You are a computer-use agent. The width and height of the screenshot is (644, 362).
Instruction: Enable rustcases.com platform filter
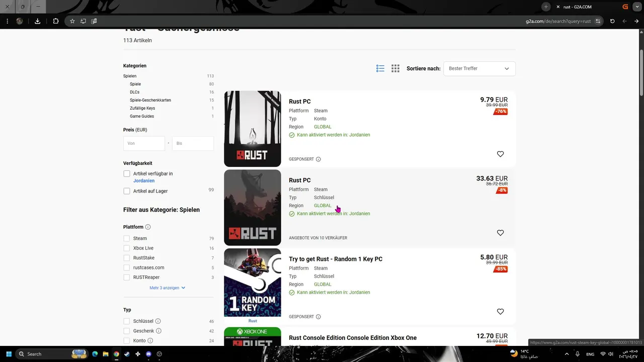(x=127, y=267)
